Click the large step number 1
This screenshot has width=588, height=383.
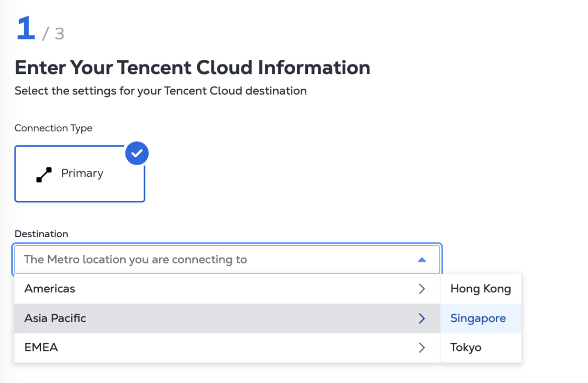coord(26,29)
